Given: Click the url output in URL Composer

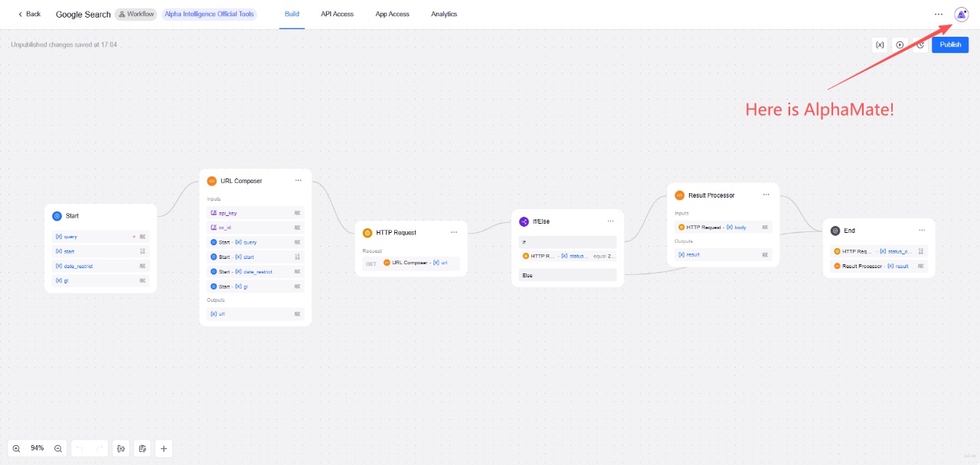Looking at the screenshot, I should 256,314.
